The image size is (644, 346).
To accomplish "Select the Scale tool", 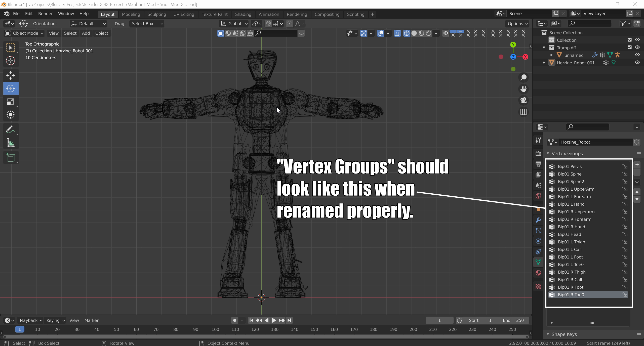I will pos(11,102).
